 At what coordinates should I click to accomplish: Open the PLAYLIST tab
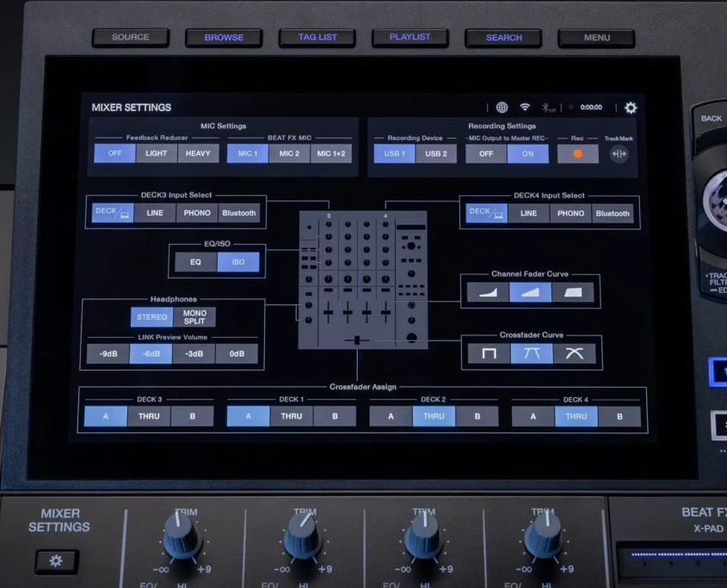(410, 38)
